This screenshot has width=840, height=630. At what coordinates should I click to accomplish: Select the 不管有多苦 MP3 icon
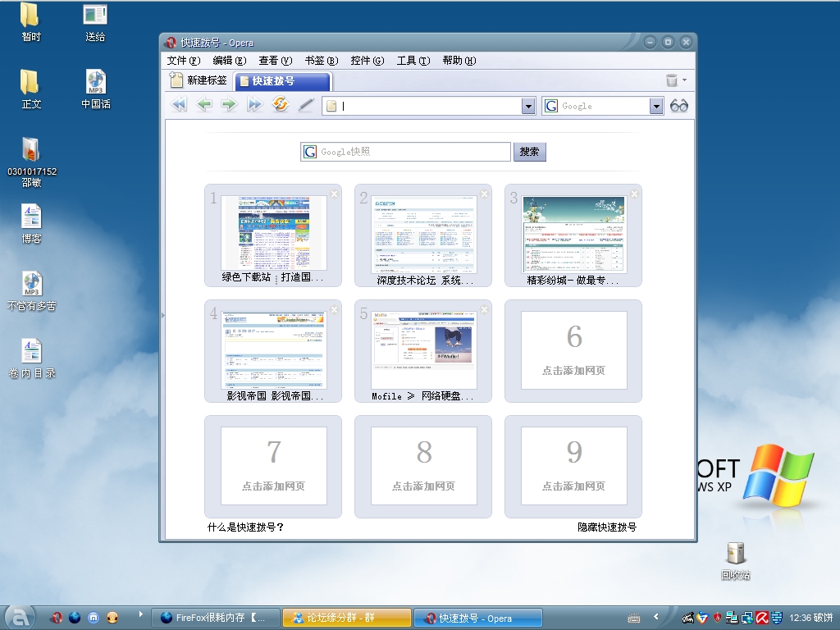pos(32,291)
